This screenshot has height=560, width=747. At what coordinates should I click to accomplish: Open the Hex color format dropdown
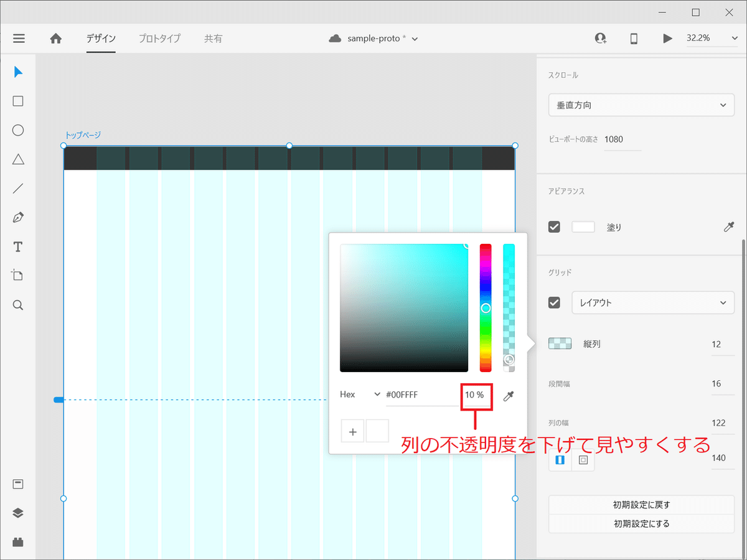(360, 394)
